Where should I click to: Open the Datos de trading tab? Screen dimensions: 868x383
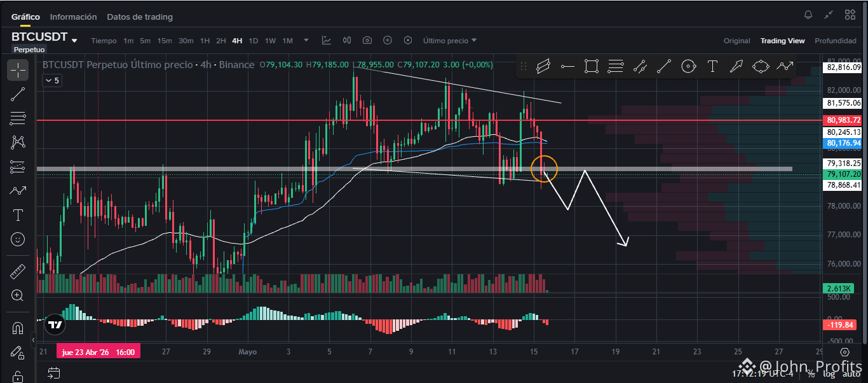tap(140, 17)
